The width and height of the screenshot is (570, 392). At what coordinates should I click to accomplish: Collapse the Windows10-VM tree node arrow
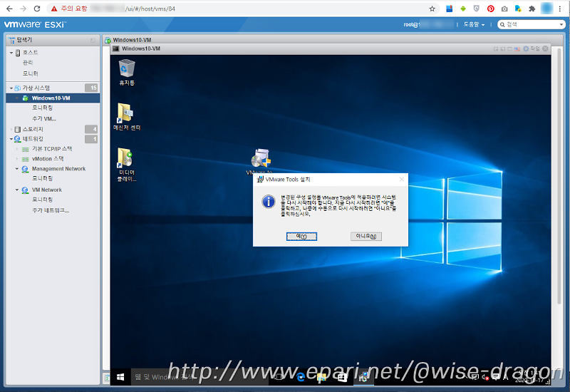(x=17, y=98)
